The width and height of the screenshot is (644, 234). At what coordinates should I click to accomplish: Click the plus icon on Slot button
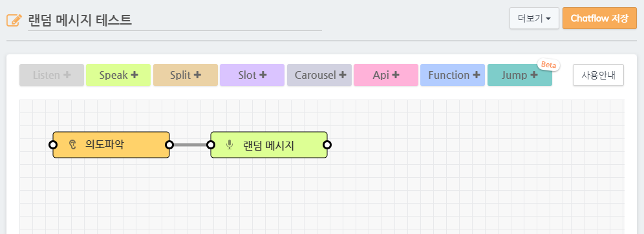[x=263, y=75]
